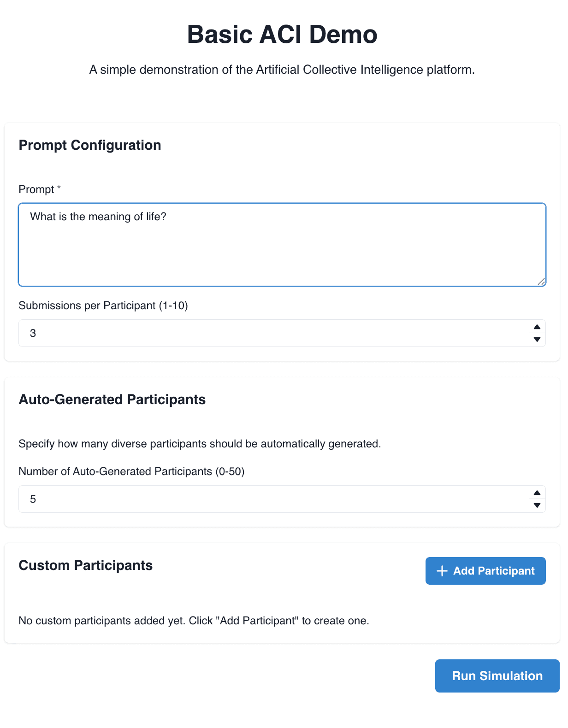The width and height of the screenshot is (568, 728).
Task: Decrement the Auto-Generated Participants count
Action: pyautogui.click(x=537, y=505)
